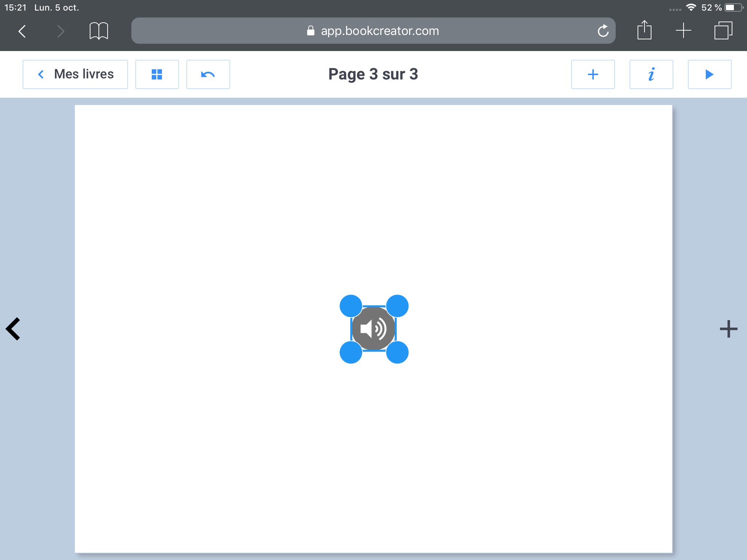Select the top-left resize handle
This screenshot has height=560, width=747.
pyautogui.click(x=351, y=306)
